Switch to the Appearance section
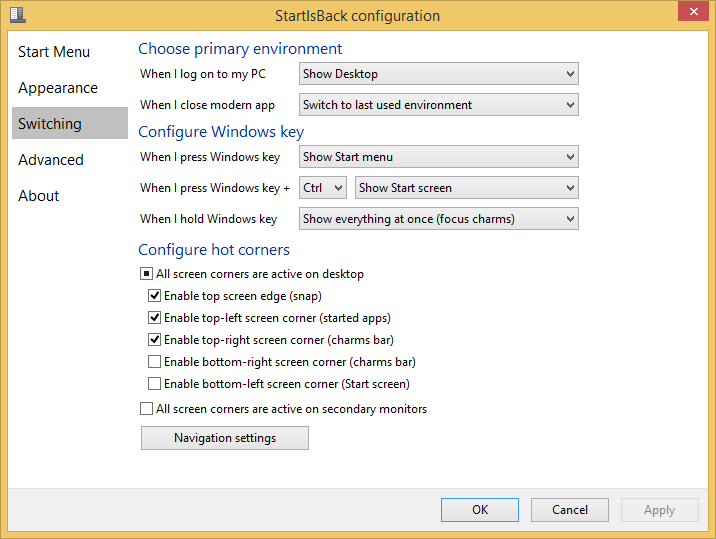Image resolution: width=716 pixels, height=539 pixels. click(58, 88)
